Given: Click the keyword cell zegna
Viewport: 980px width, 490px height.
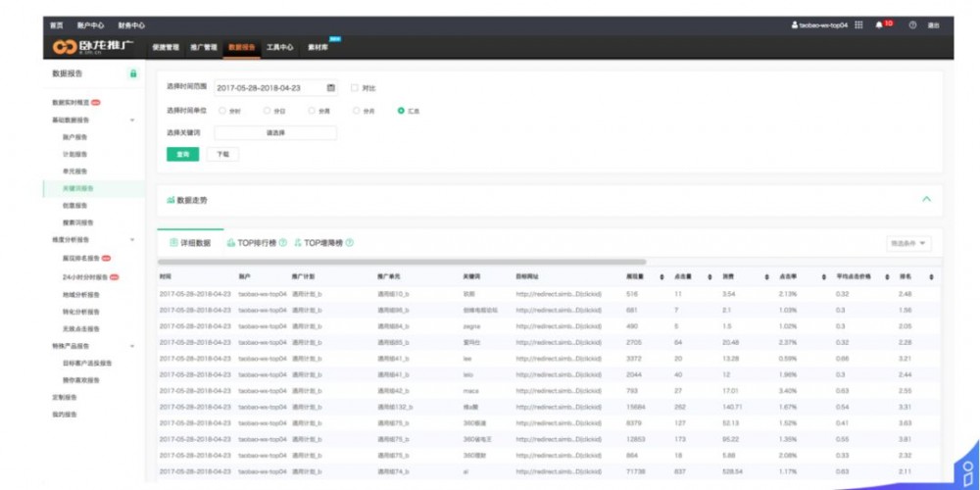Looking at the screenshot, I should [471, 326].
